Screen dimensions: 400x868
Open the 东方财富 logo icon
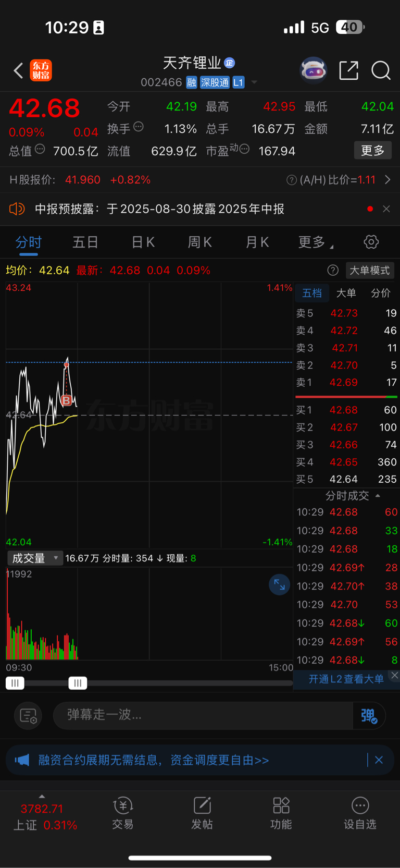click(x=41, y=70)
